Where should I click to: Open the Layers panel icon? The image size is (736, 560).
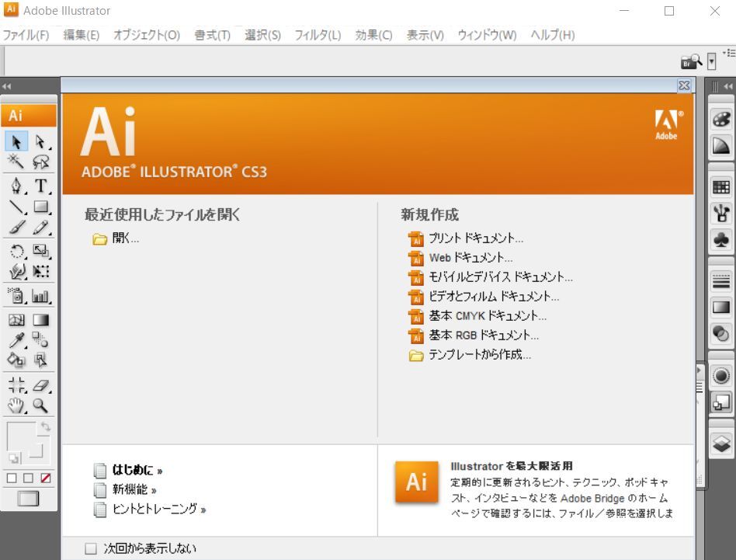pos(721,443)
